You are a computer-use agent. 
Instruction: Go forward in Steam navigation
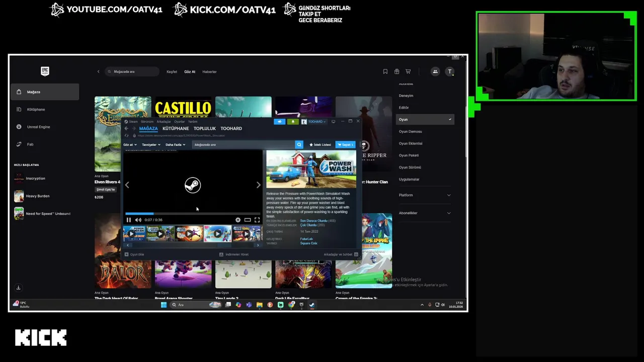click(x=133, y=129)
